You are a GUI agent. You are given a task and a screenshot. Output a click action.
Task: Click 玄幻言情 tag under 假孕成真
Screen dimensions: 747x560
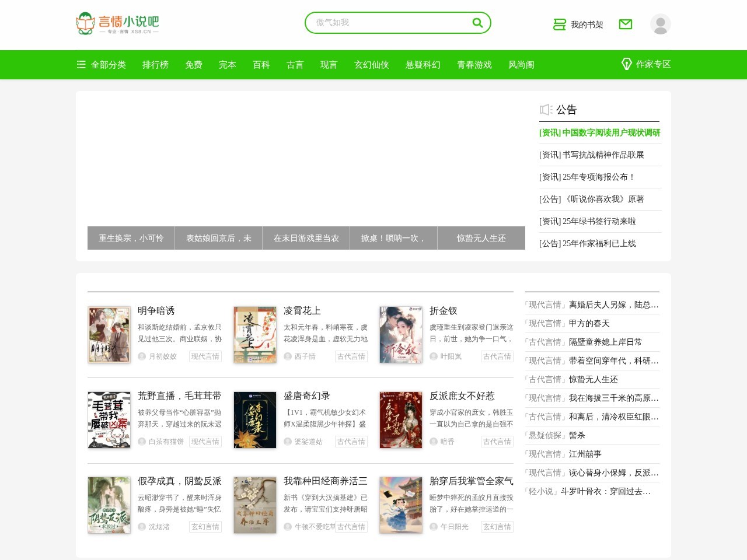pyautogui.click(x=205, y=527)
